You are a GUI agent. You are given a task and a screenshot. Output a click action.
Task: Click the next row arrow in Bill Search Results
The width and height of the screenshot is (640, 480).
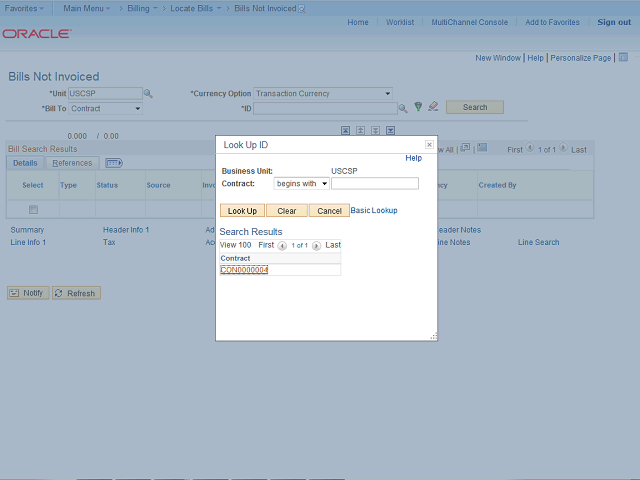click(563, 148)
